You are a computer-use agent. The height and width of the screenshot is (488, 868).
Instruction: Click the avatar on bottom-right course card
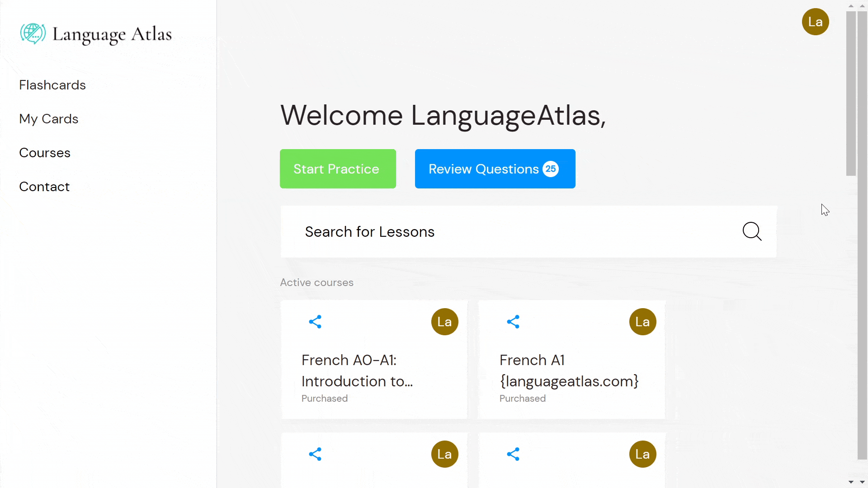click(642, 454)
